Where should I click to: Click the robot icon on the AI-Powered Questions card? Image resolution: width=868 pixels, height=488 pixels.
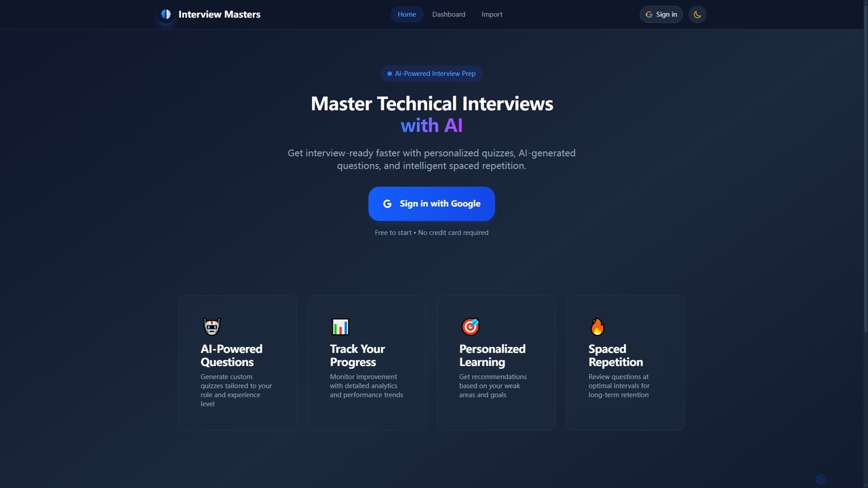[x=212, y=327]
